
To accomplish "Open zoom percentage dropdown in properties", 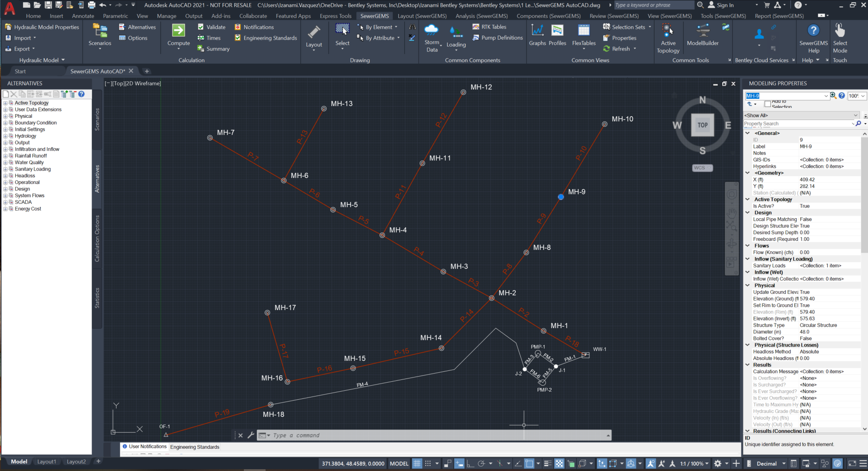I will 863,96.
